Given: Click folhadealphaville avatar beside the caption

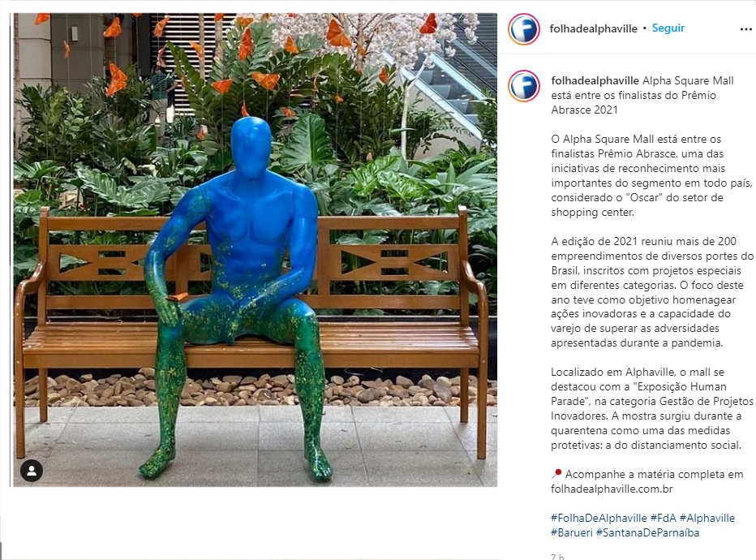Looking at the screenshot, I should 524,86.
